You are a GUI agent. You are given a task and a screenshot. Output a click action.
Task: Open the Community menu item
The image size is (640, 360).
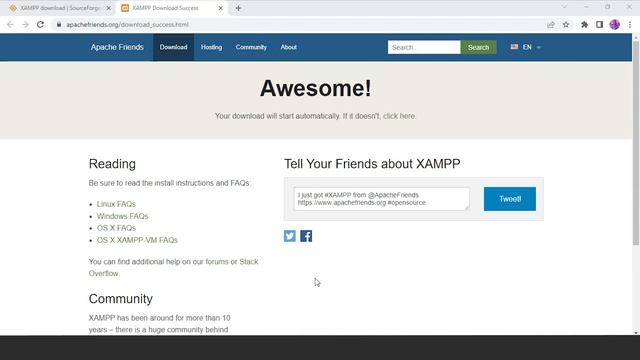click(x=251, y=47)
